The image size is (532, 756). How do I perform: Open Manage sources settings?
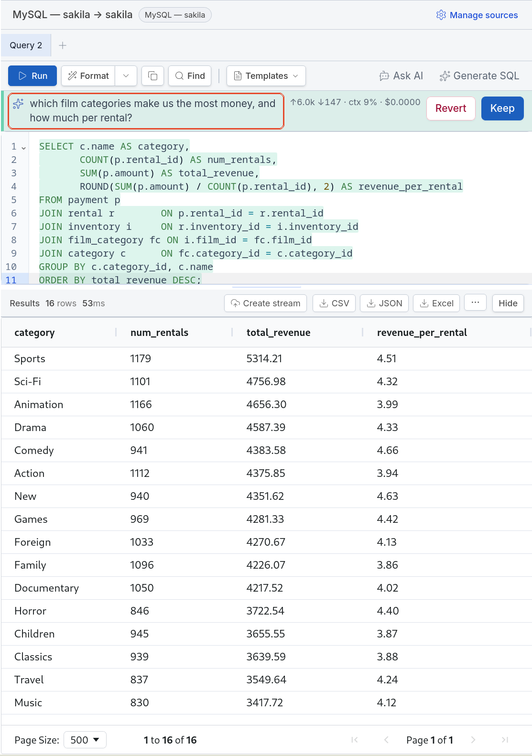477,15
